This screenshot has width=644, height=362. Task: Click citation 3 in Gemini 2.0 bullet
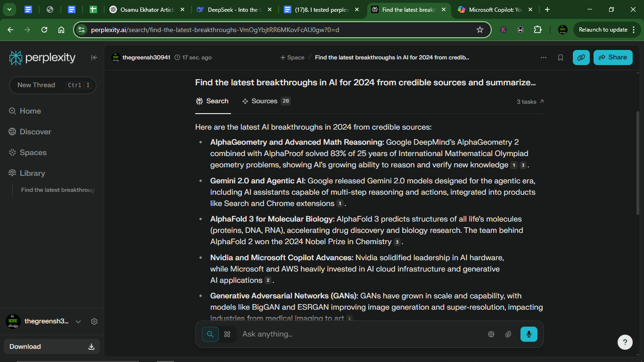(x=339, y=204)
